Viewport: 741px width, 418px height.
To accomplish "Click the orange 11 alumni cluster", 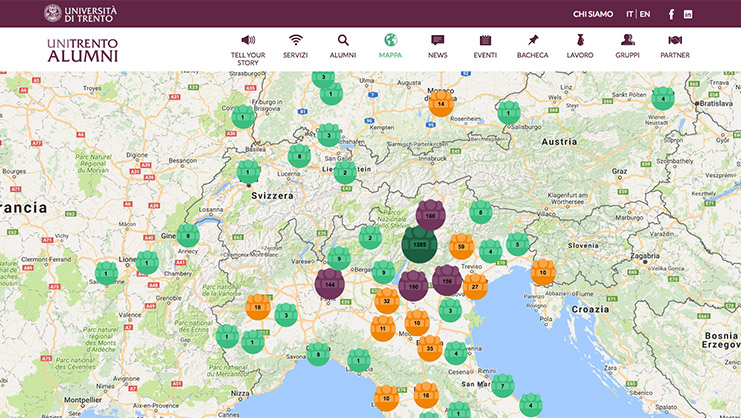I will pos(383,328).
